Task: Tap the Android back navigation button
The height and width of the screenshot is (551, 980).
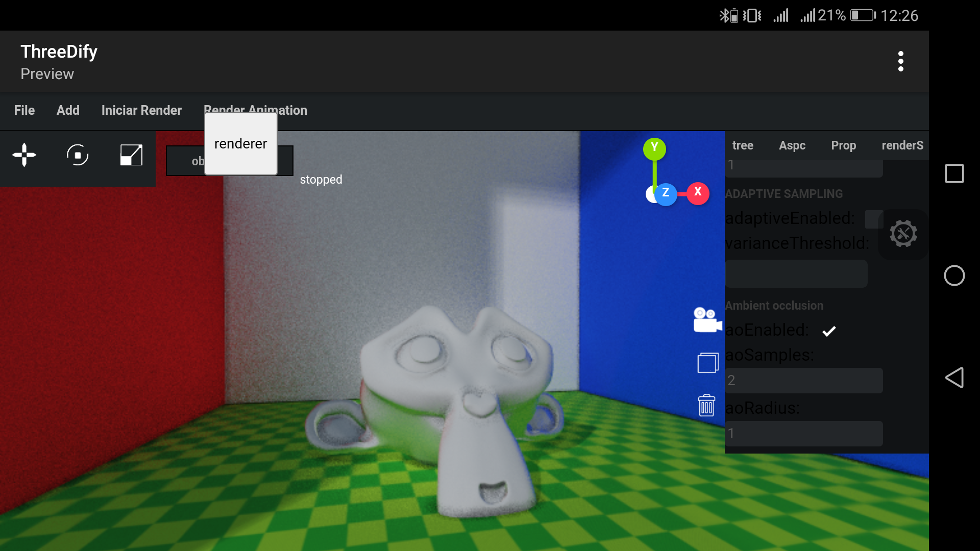Action: [x=954, y=378]
